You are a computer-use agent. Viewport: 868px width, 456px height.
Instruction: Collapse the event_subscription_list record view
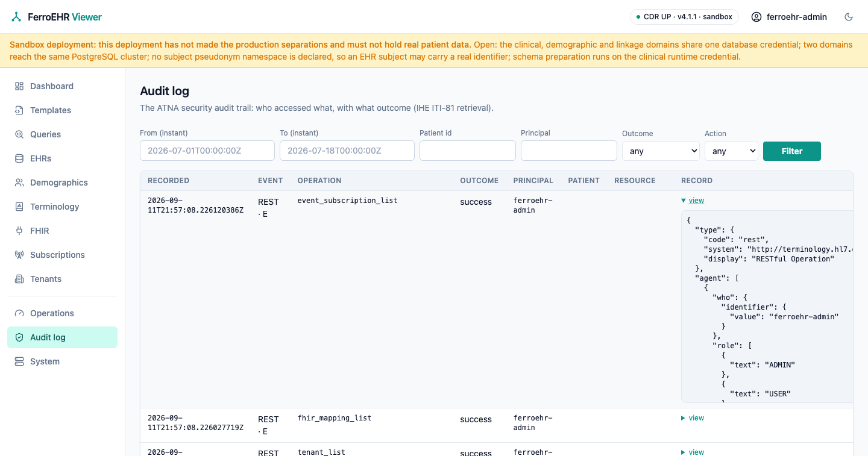(x=693, y=201)
